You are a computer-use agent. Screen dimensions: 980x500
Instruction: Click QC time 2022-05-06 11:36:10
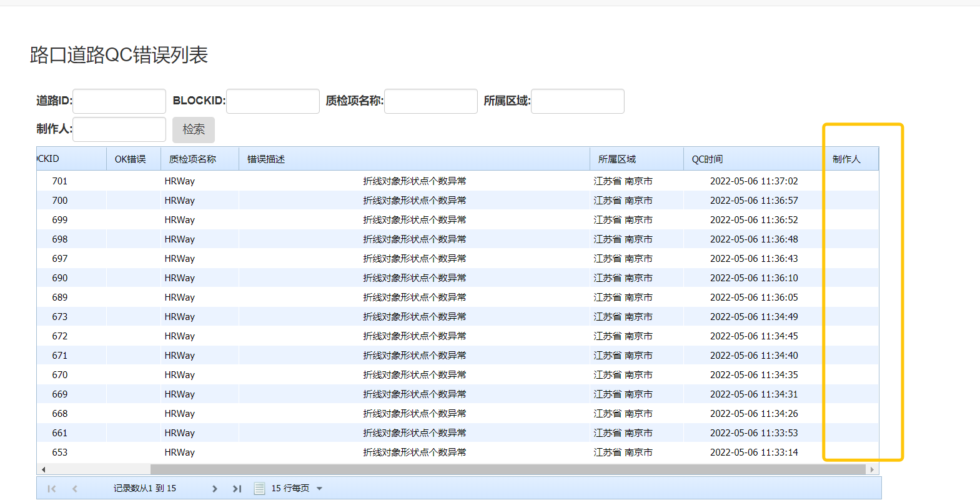[x=754, y=278]
